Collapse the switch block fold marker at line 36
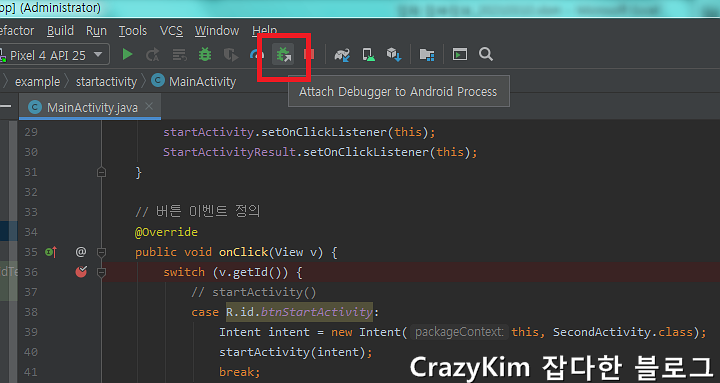720x383 pixels. (x=101, y=272)
